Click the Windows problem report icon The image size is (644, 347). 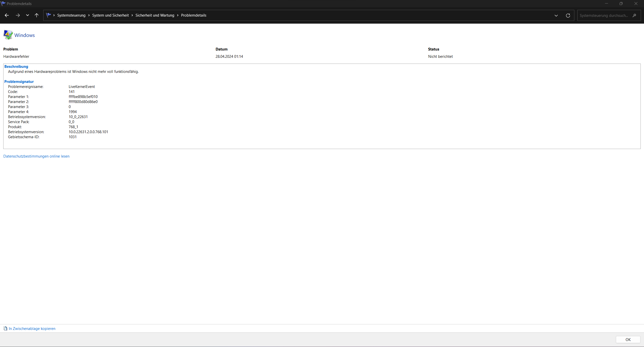point(8,35)
